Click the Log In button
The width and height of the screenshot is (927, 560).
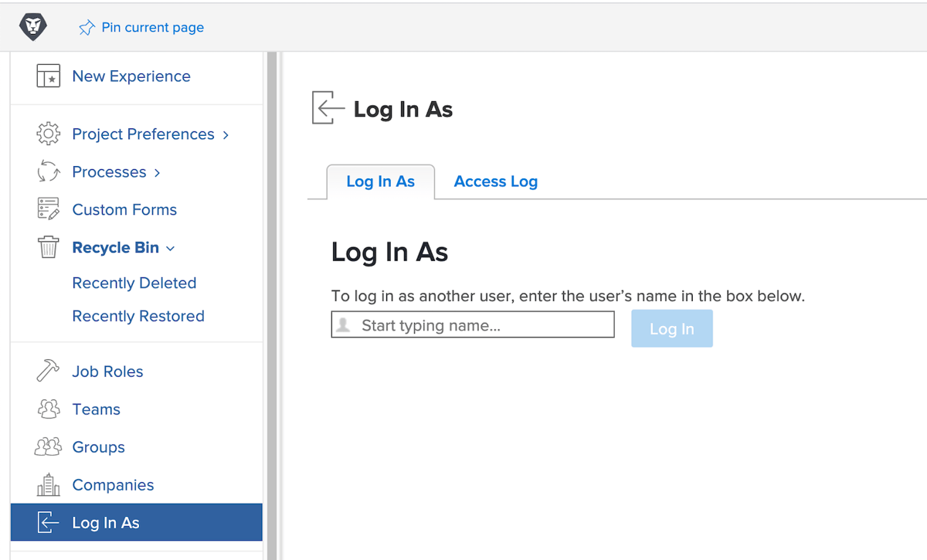pyautogui.click(x=671, y=328)
